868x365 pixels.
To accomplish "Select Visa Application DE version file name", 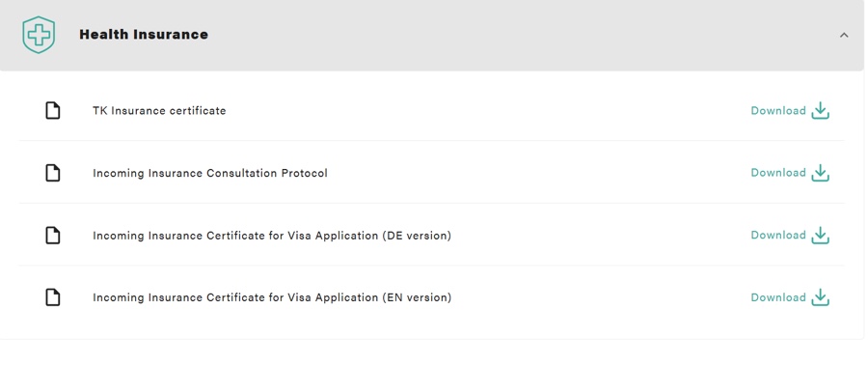I will [x=272, y=236].
